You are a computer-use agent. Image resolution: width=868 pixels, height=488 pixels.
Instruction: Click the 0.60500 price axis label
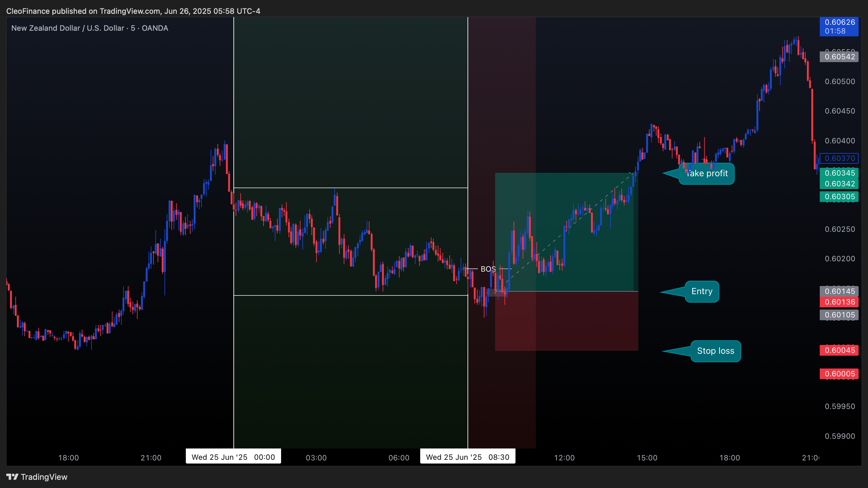click(x=840, y=82)
